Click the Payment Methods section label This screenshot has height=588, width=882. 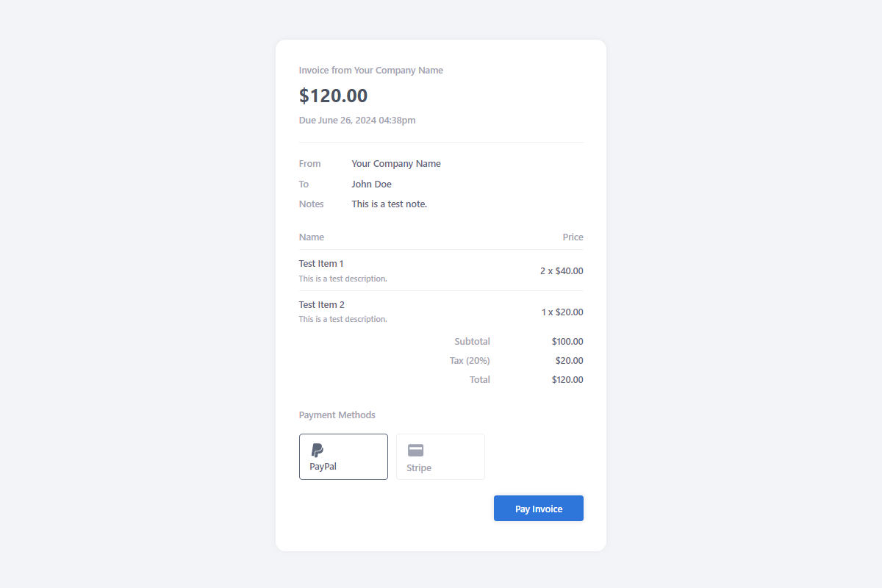[x=337, y=415]
